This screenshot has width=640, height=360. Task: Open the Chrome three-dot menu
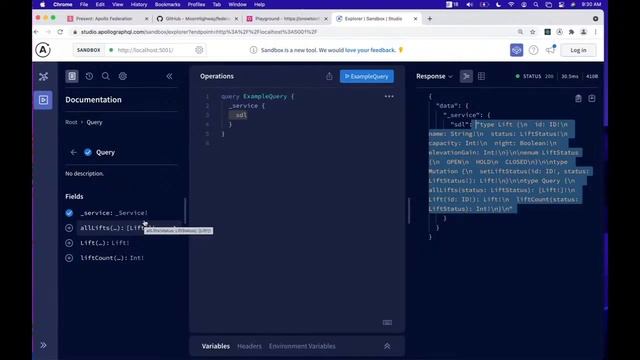596,32
